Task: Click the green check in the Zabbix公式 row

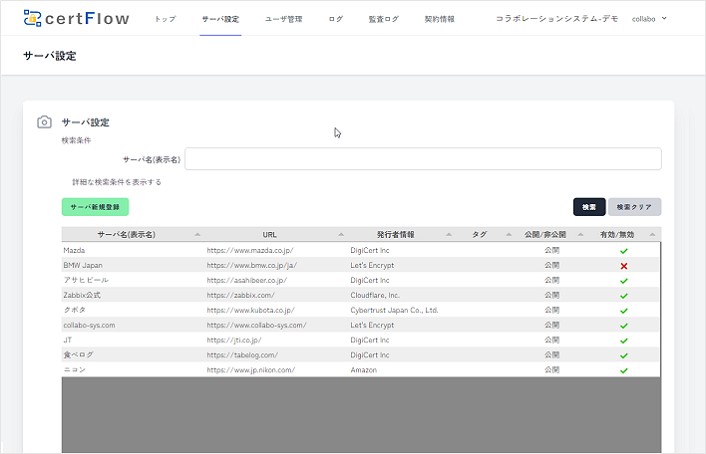Action: [x=624, y=296]
